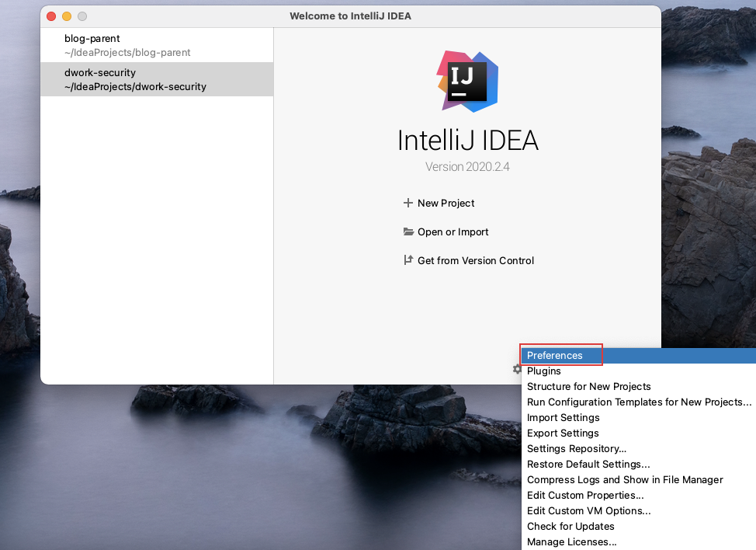Choose Structure for New Projects
Screen dimensions: 756x550
[638, 386]
